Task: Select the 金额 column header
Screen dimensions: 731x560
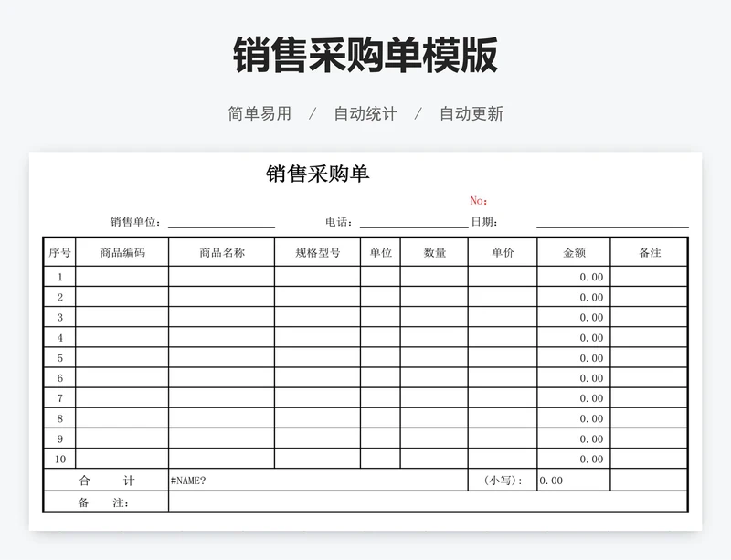Action: [x=574, y=252]
